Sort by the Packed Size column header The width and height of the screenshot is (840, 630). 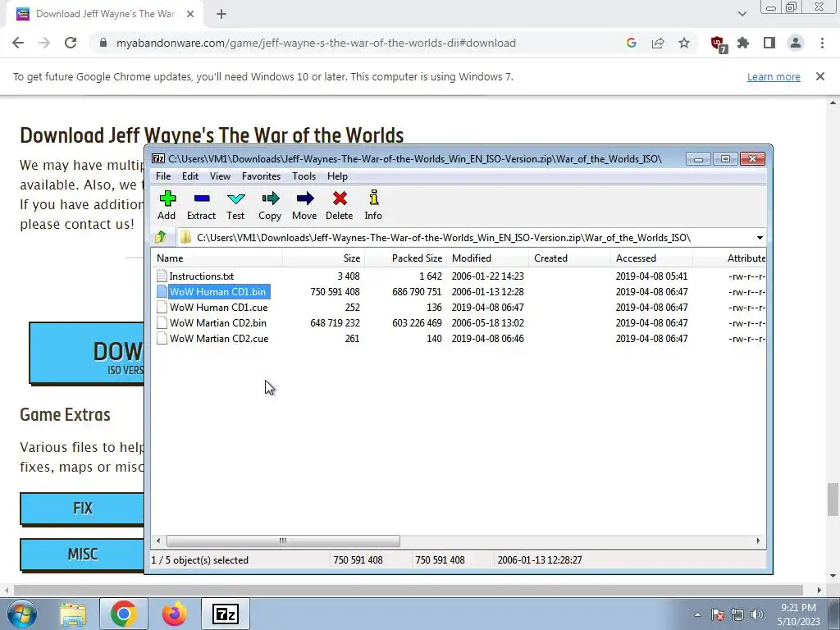point(405,258)
